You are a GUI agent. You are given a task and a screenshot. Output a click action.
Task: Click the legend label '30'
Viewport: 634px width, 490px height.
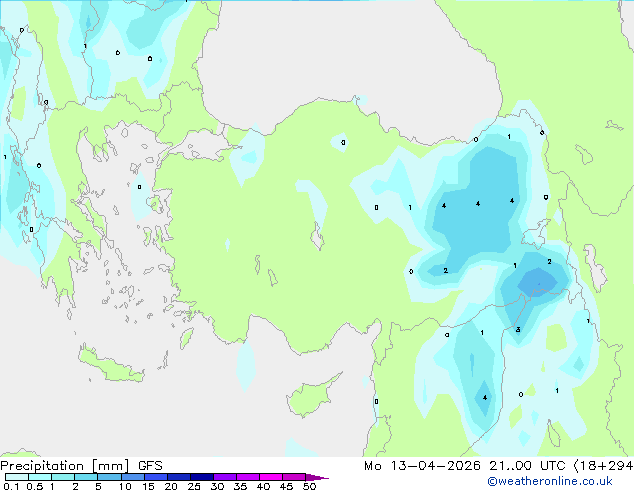(217, 486)
